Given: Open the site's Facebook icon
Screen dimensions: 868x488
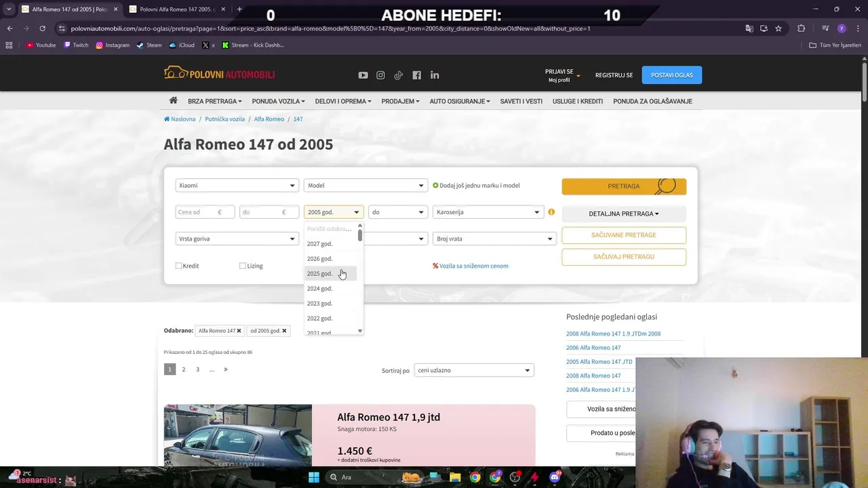Looking at the screenshot, I should coord(416,75).
